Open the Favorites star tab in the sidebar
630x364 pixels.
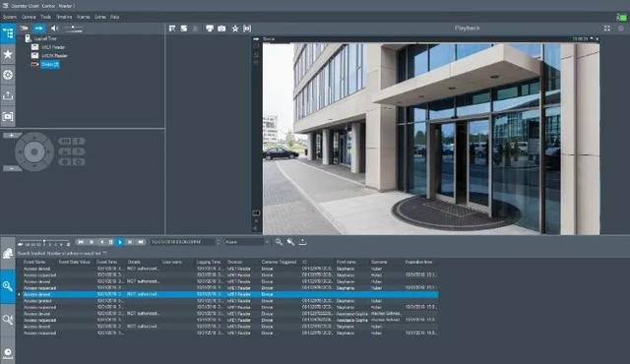click(x=8, y=54)
